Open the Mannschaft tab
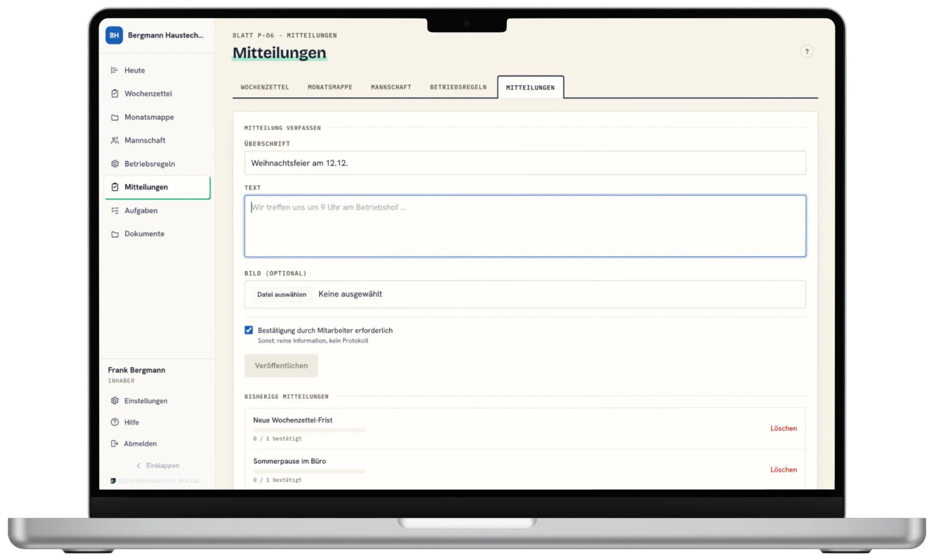The width and height of the screenshot is (934, 560). point(391,87)
